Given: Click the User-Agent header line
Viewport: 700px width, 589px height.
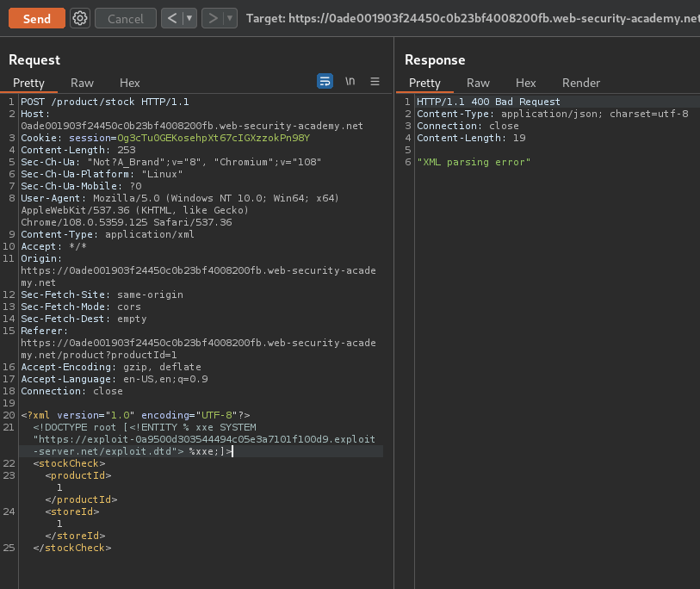Looking at the screenshot, I should (x=180, y=198).
